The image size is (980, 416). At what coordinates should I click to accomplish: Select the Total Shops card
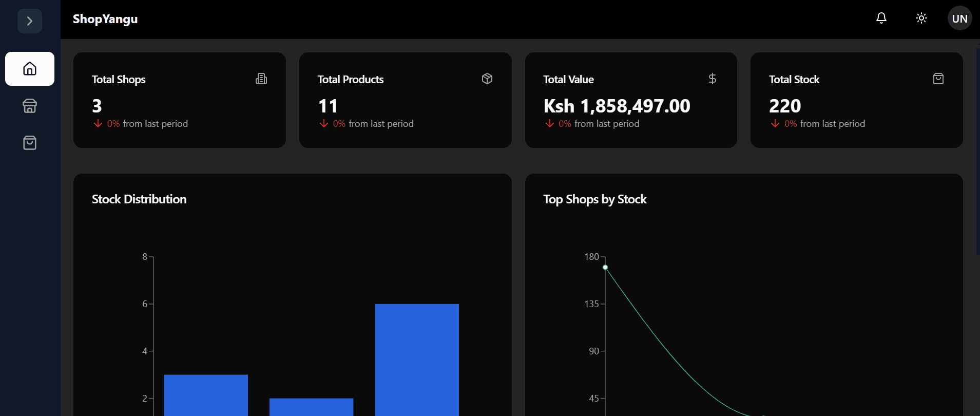click(x=179, y=100)
